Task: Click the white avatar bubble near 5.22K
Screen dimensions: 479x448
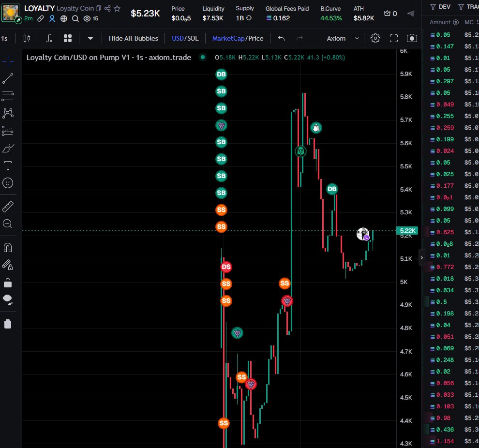Action: coord(363,234)
